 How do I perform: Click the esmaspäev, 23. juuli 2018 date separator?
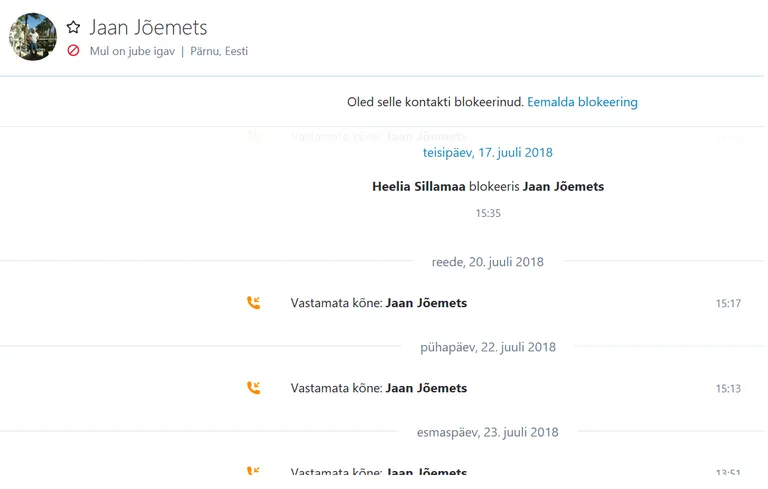[487, 432]
